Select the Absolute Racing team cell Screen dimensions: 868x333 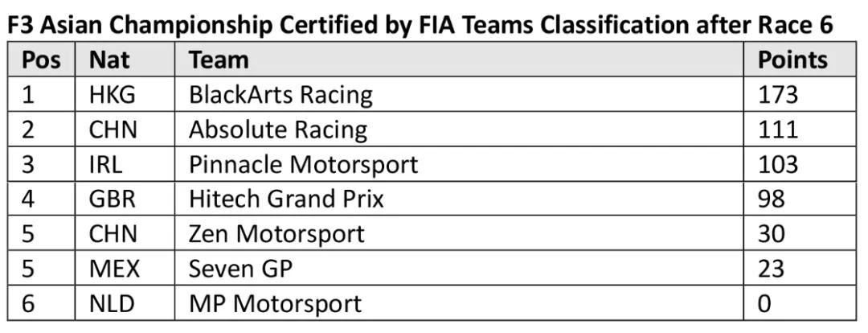tap(277, 129)
